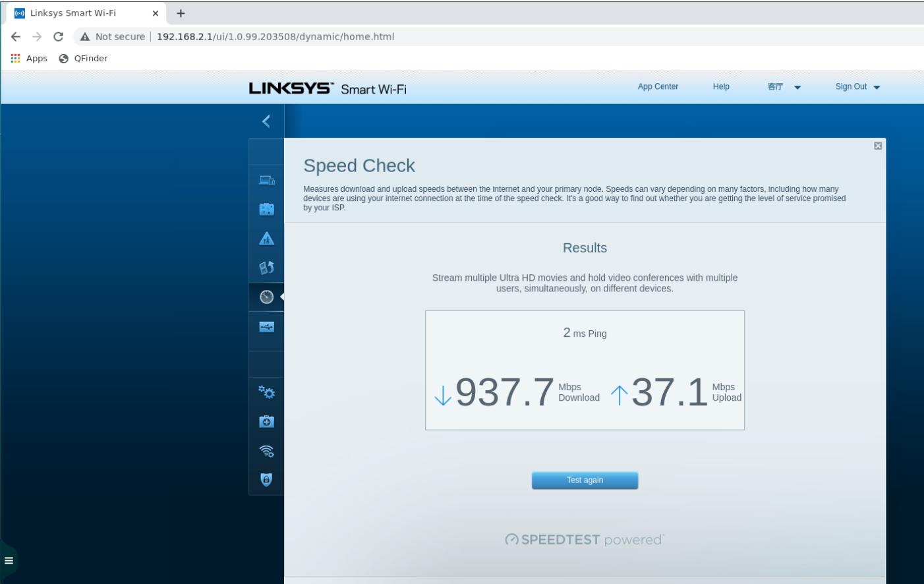This screenshot has width=924, height=584.
Task: Click the upload arrow icon
Action: click(x=619, y=395)
